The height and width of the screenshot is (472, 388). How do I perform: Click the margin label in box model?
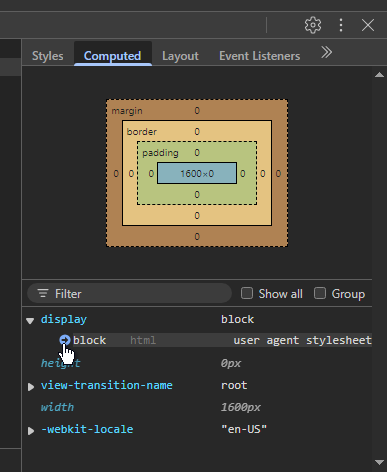[127, 111]
